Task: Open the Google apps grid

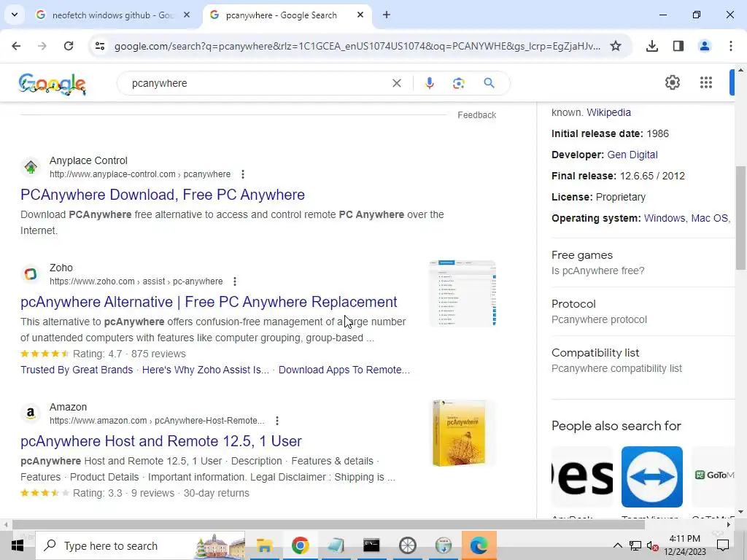Action: [x=706, y=82]
